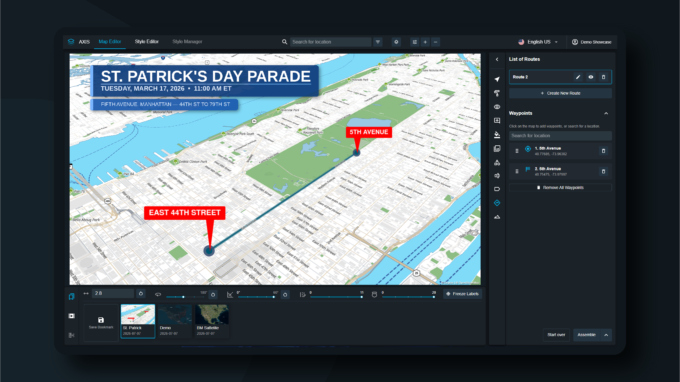The image size is (680, 382).
Task: Click the Assemble button
Action: click(586, 335)
